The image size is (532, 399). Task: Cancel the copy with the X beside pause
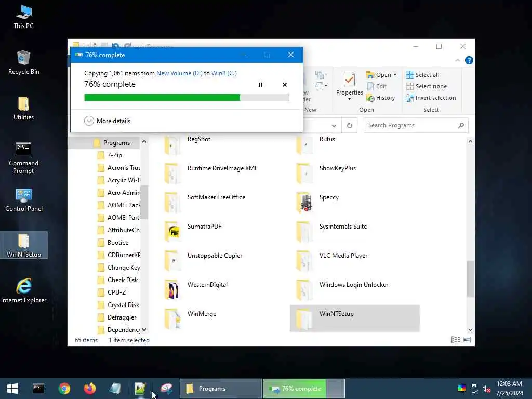tap(285, 85)
